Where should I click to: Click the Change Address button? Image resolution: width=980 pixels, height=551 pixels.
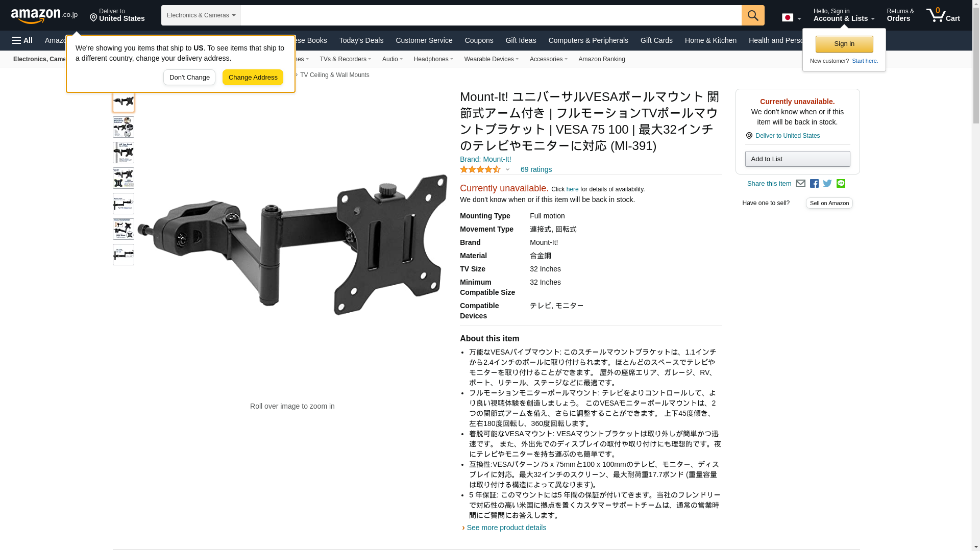pyautogui.click(x=253, y=78)
